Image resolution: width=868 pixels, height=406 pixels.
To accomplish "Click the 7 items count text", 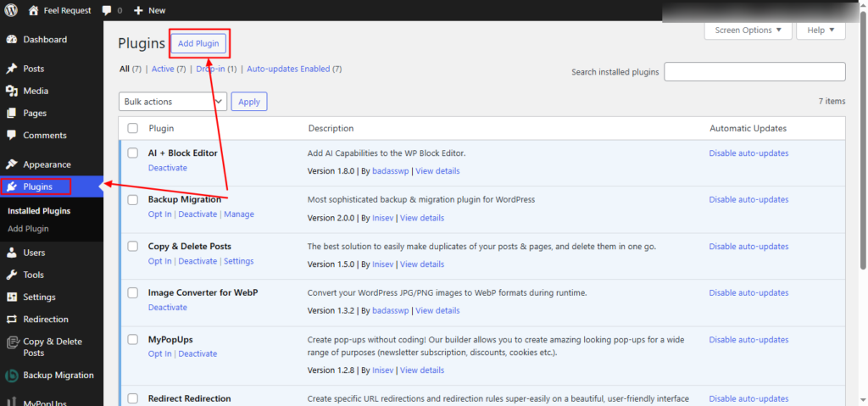I will [x=832, y=102].
